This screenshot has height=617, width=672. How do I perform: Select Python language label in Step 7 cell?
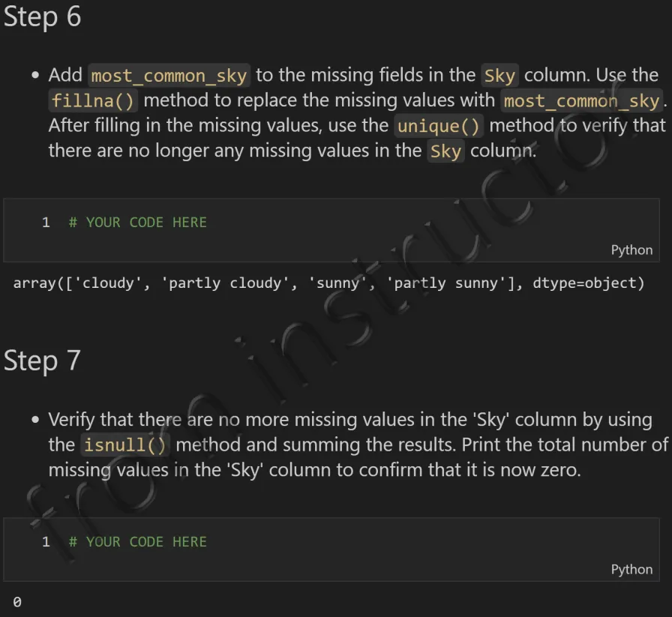pos(631,569)
